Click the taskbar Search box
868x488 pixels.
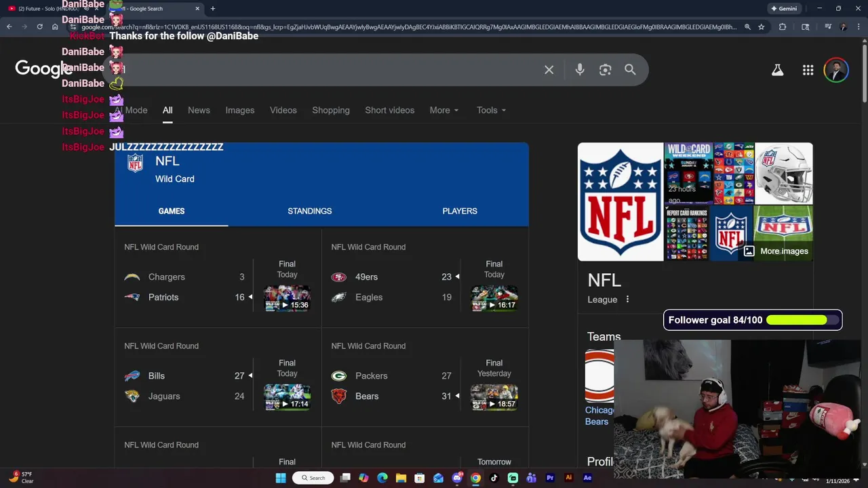click(313, 478)
